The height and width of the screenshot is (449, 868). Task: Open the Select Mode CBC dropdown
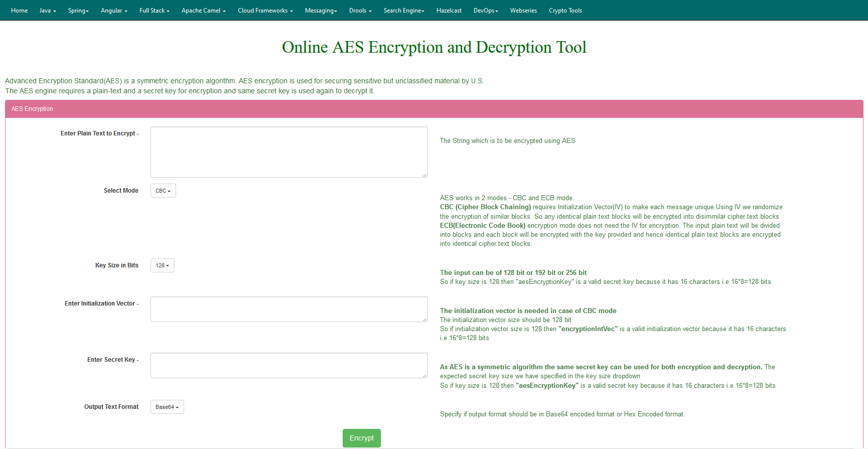point(163,191)
